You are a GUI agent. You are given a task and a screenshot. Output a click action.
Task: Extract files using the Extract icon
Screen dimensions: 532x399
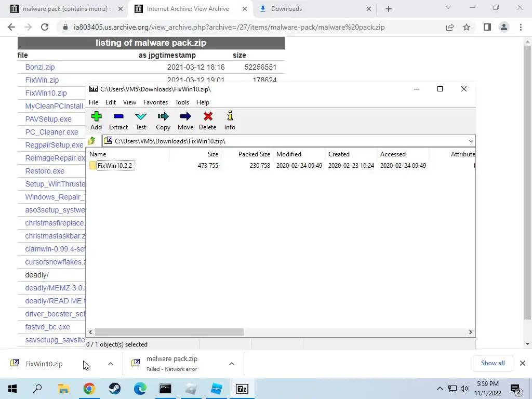(x=118, y=121)
